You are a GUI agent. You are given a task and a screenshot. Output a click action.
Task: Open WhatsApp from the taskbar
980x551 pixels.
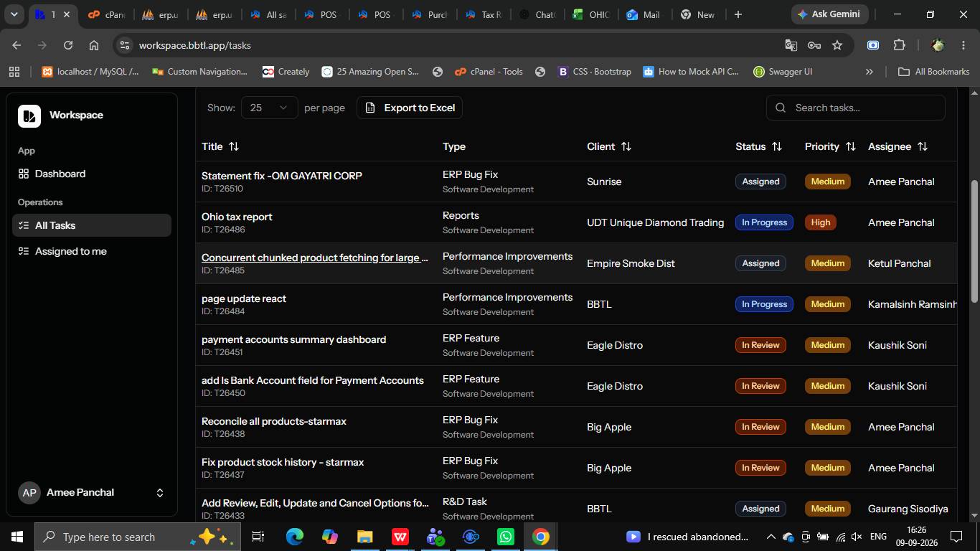pos(506,537)
